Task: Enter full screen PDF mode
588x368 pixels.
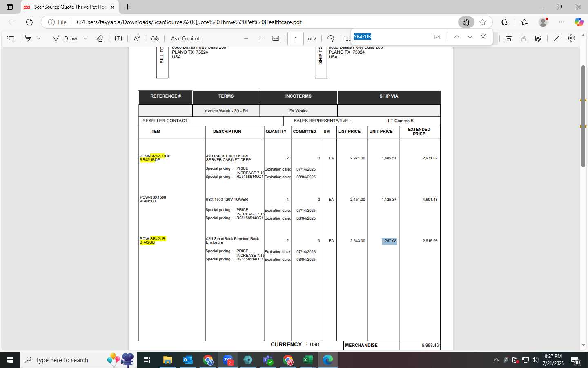Action: click(557, 38)
